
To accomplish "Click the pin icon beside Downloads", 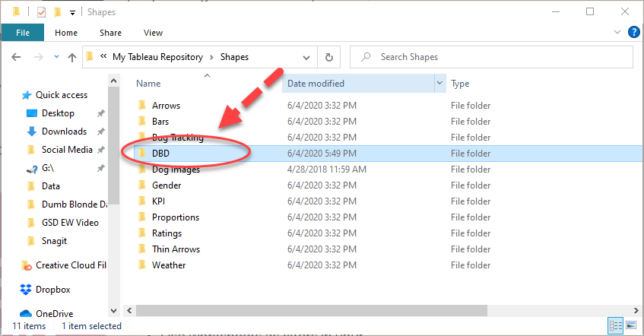I will tap(100, 132).
